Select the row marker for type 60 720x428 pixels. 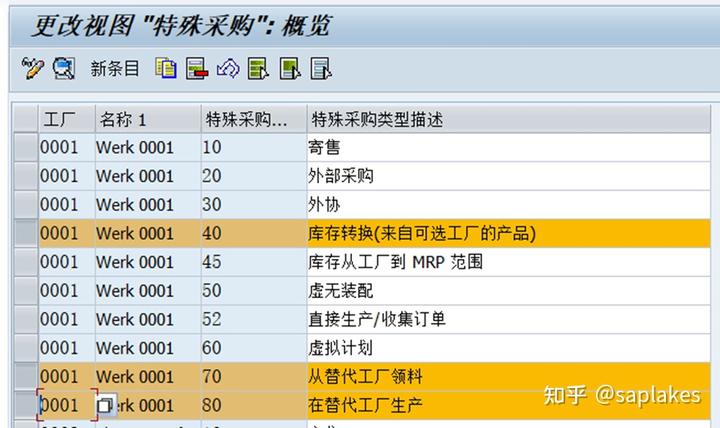tap(25, 348)
